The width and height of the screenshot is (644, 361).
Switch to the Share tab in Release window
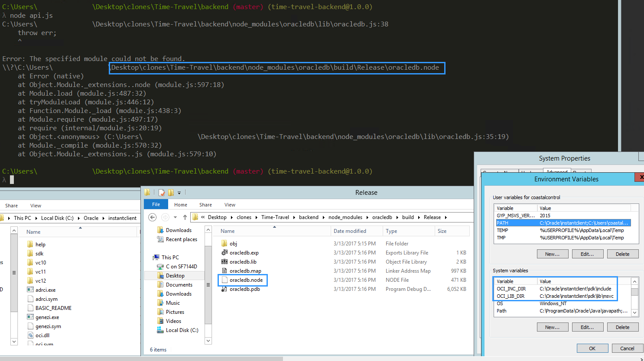[x=205, y=205]
